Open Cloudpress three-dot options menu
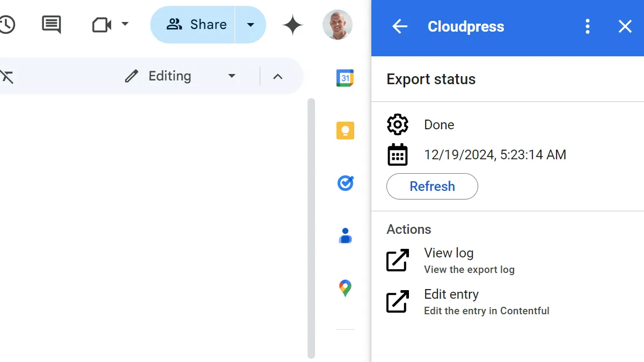 [x=588, y=26]
